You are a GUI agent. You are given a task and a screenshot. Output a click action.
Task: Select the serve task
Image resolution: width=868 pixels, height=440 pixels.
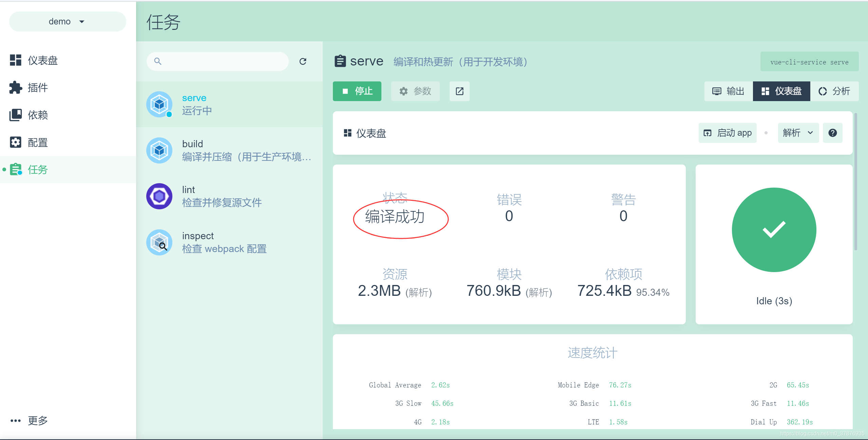[229, 104]
